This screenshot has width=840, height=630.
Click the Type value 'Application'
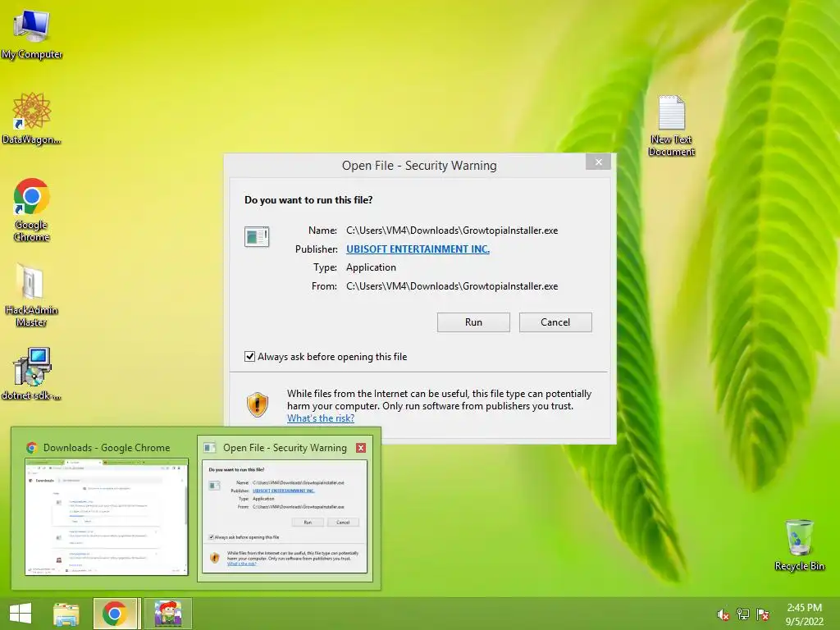(x=372, y=267)
